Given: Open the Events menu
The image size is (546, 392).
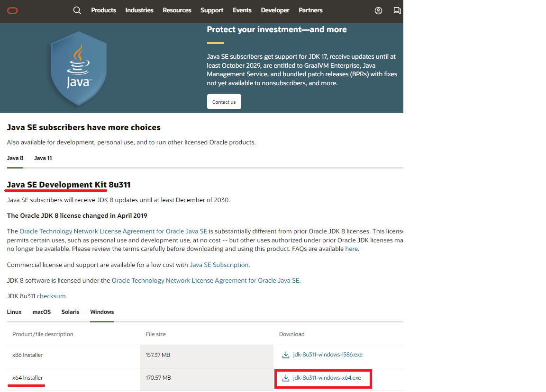Looking at the screenshot, I should [x=242, y=10].
